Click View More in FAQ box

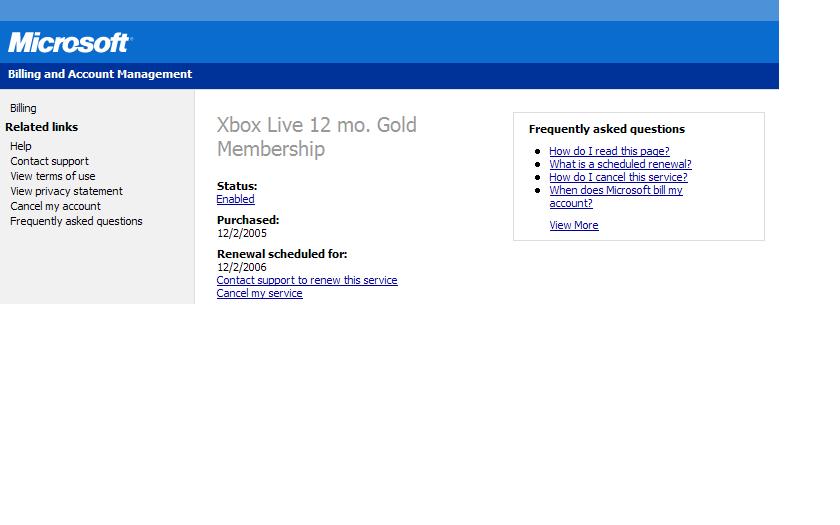point(574,225)
